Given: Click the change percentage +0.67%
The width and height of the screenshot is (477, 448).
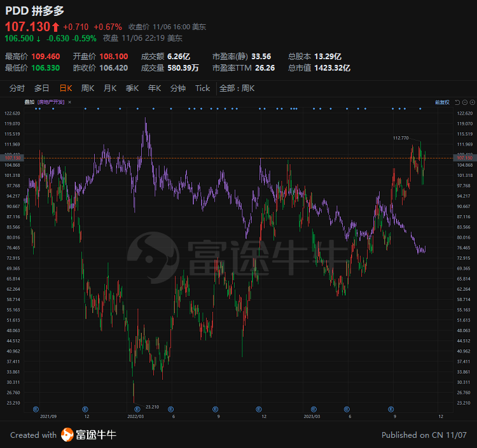Looking at the screenshot, I should coord(107,27).
